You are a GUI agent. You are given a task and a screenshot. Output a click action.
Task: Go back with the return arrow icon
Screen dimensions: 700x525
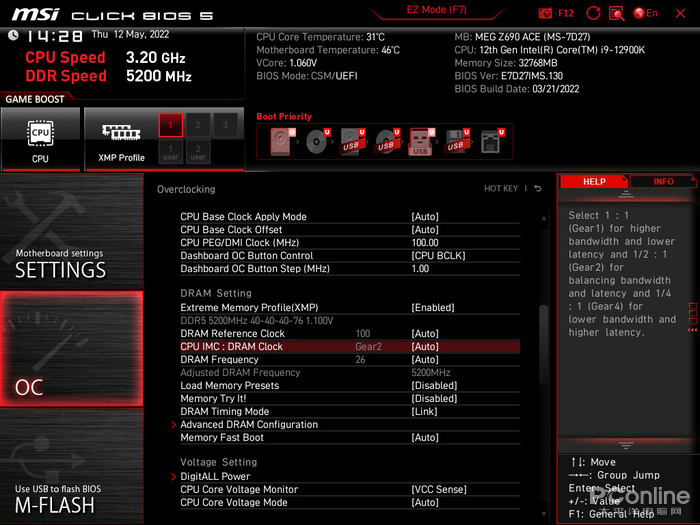[538, 189]
